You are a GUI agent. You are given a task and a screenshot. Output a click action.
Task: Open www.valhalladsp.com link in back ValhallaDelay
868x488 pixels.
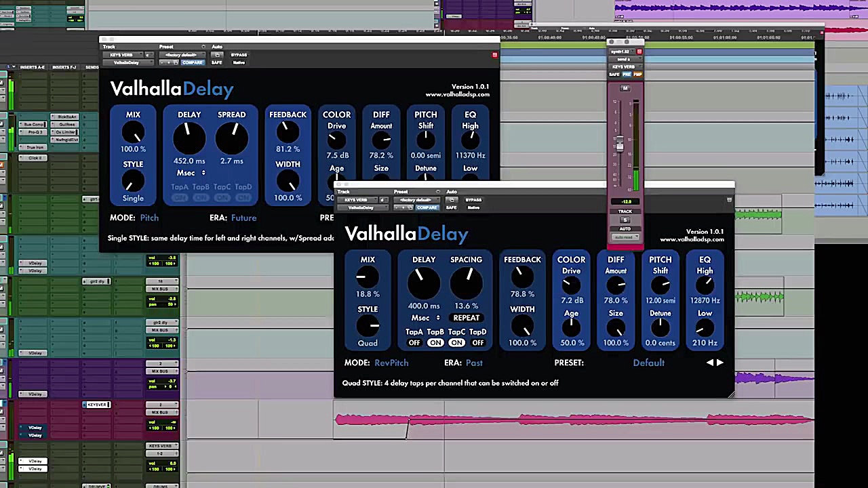click(457, 94)
